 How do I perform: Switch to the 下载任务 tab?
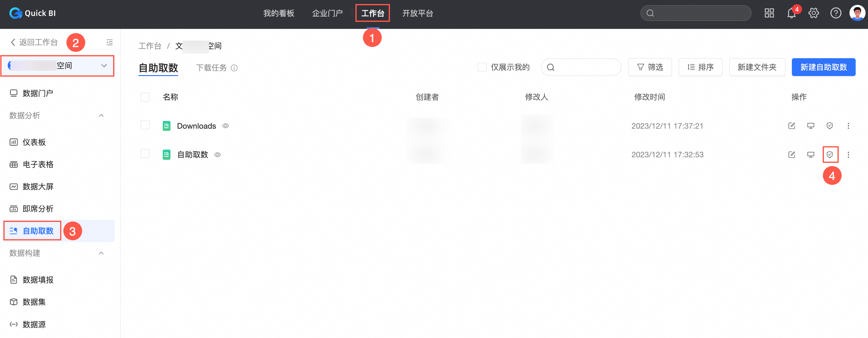212,68
